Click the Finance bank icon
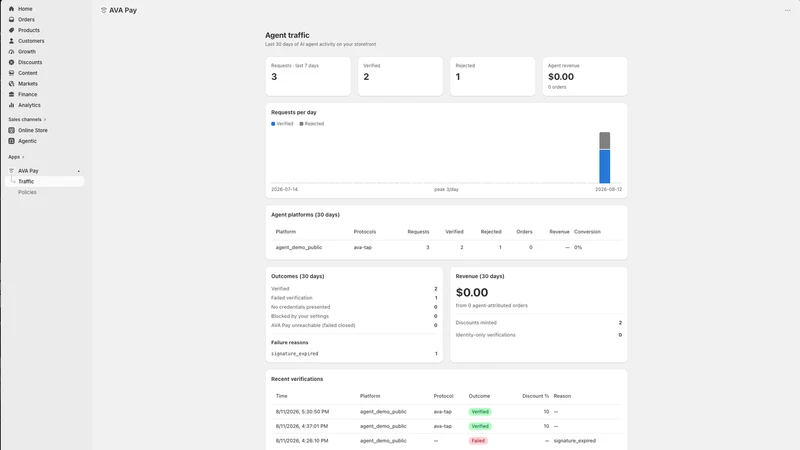 [x=11, y=94]
